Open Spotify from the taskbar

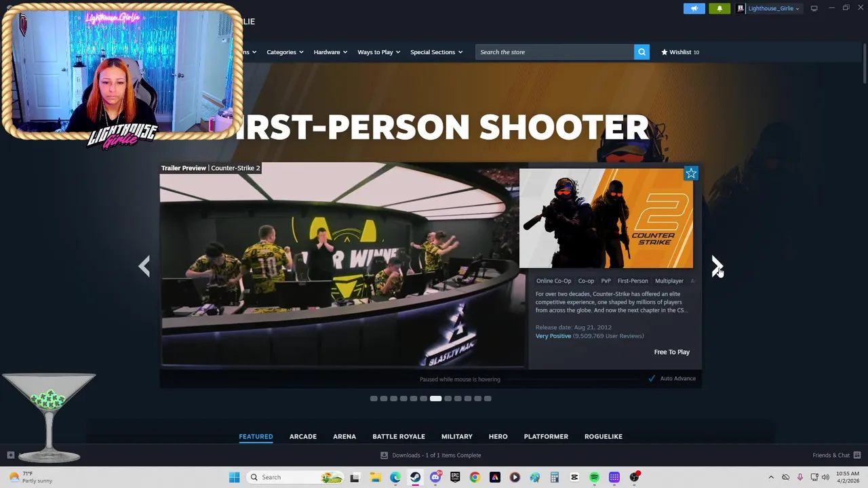[594, 477]
